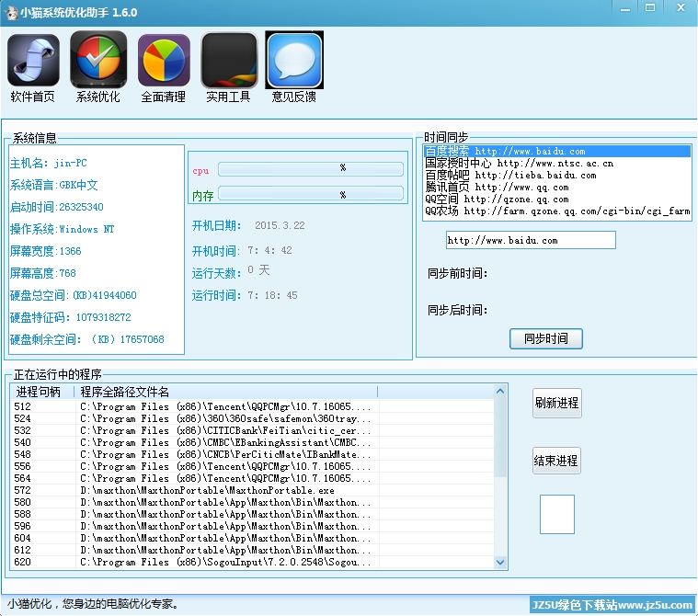698x616 pixels.
Task: Click the 程序全路径文件名 column header
Action: [x=226, y=392]
